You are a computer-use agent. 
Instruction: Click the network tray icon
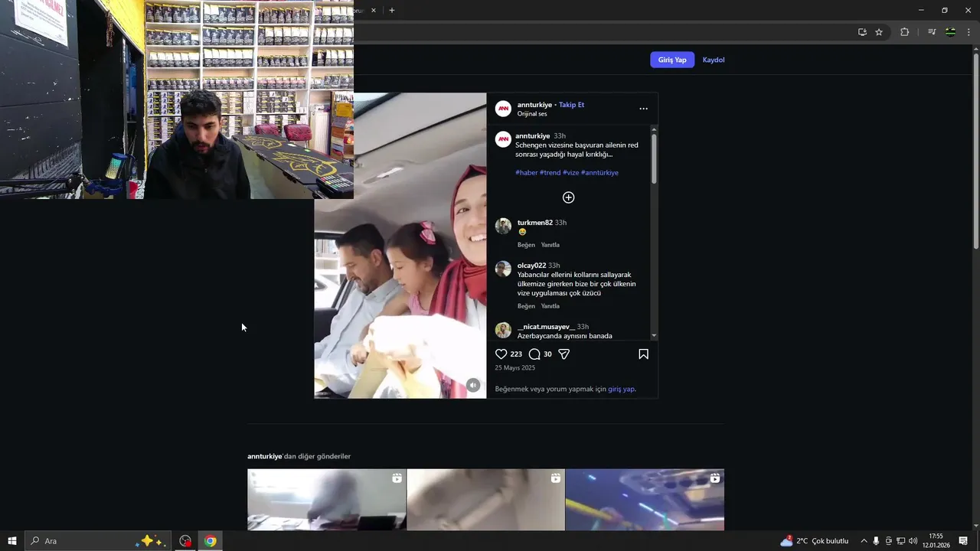(x=900, y=541)
